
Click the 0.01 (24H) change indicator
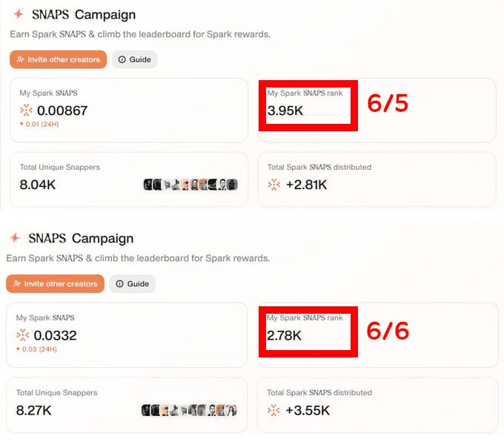pos(39,124)
